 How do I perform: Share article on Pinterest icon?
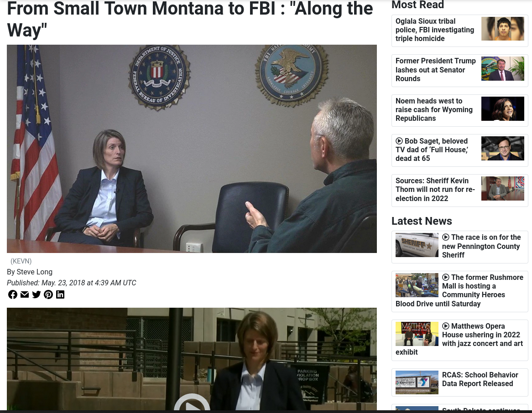coord(48,294)
